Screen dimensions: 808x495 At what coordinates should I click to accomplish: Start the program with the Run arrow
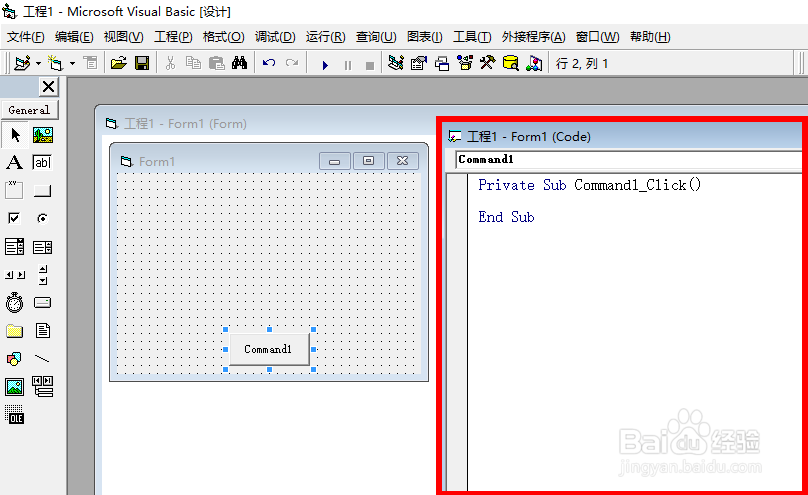pyautogui.click(x=325, y=65)
